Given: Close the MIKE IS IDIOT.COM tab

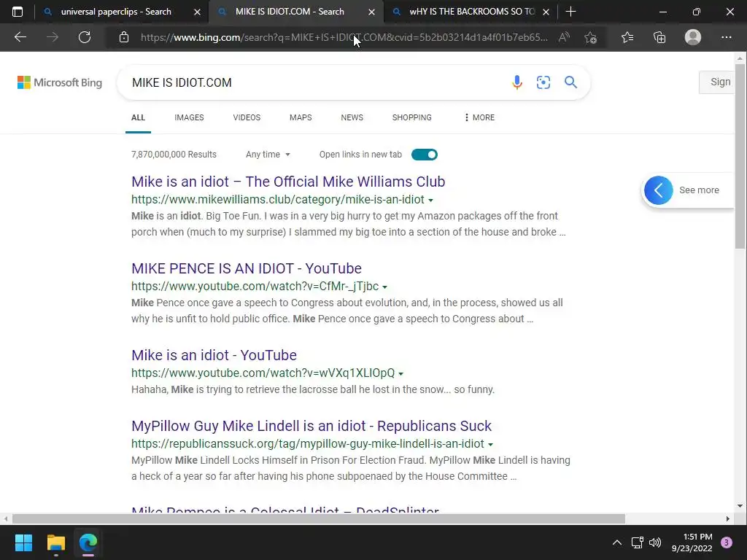Looking at the screenshot, I should [x=371, y=12].
